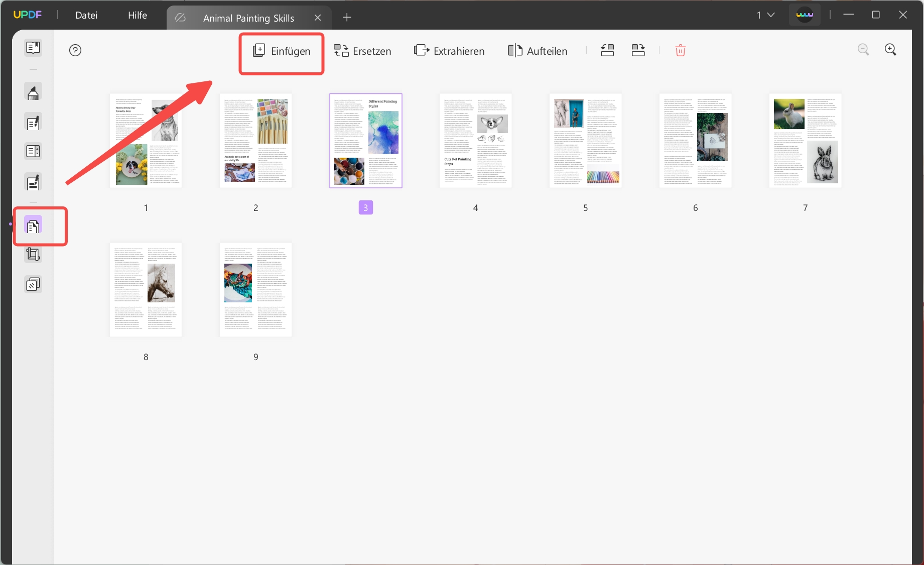The width and height of the screenshot is (924, 565).
Task: Open the Datei menu
Action: 86,15
